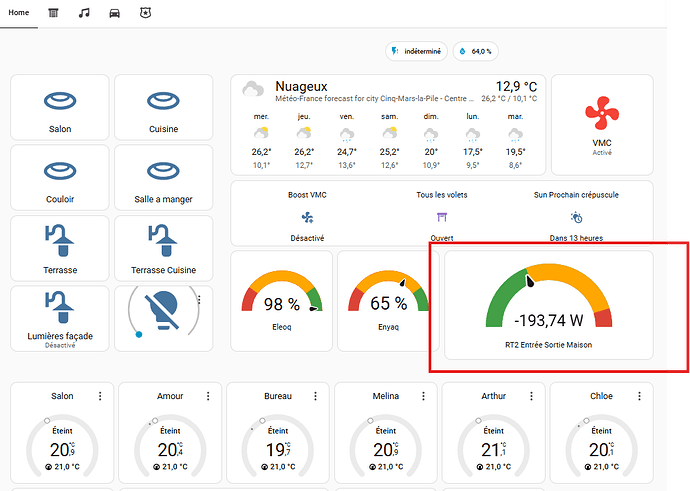690x491 pixels.
Task: Click the Tous les volets shutter icon
Action: pyautogui.click(x=442, y=217)
